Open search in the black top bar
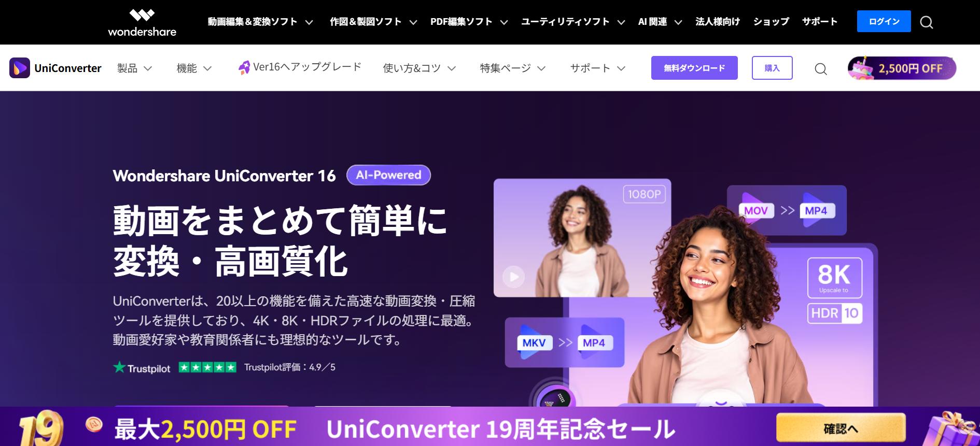 pos(927,22)
